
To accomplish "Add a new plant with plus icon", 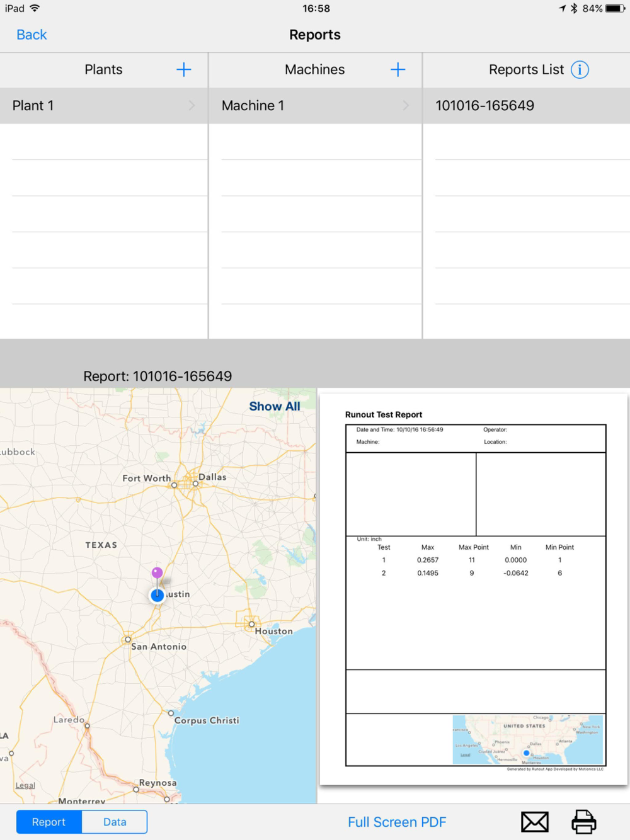I will (x=183, y=69).
